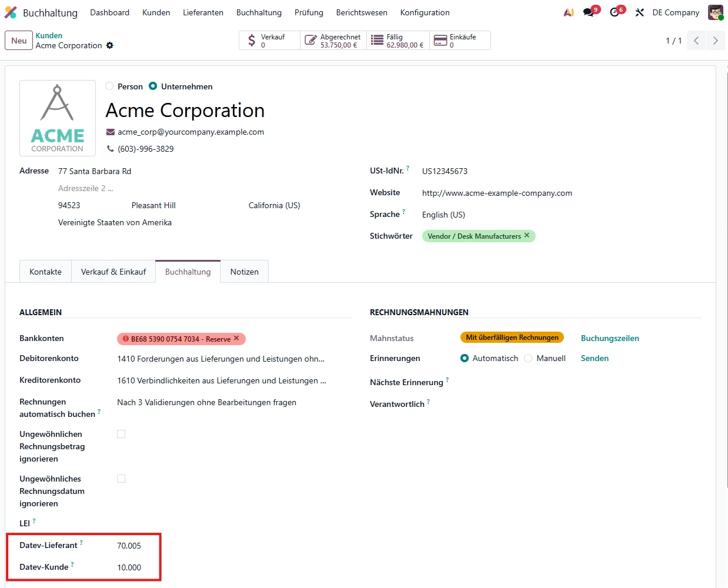Screen dimensions: 728x588
Task: Remove the Vendor / Desk Manufacturers tag
Action: [527, 235]
